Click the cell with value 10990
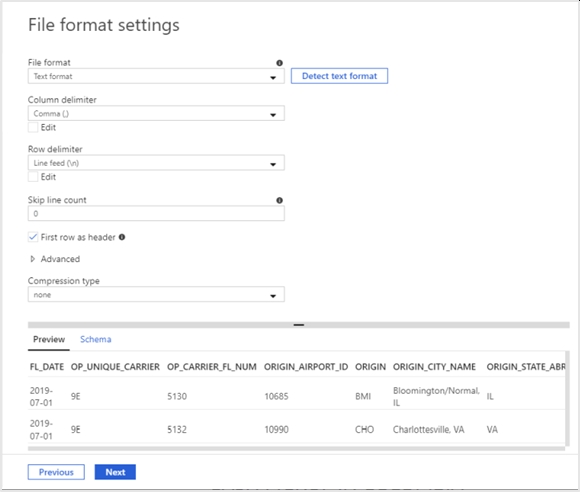 pyautogui.click(x=276, y=429)
